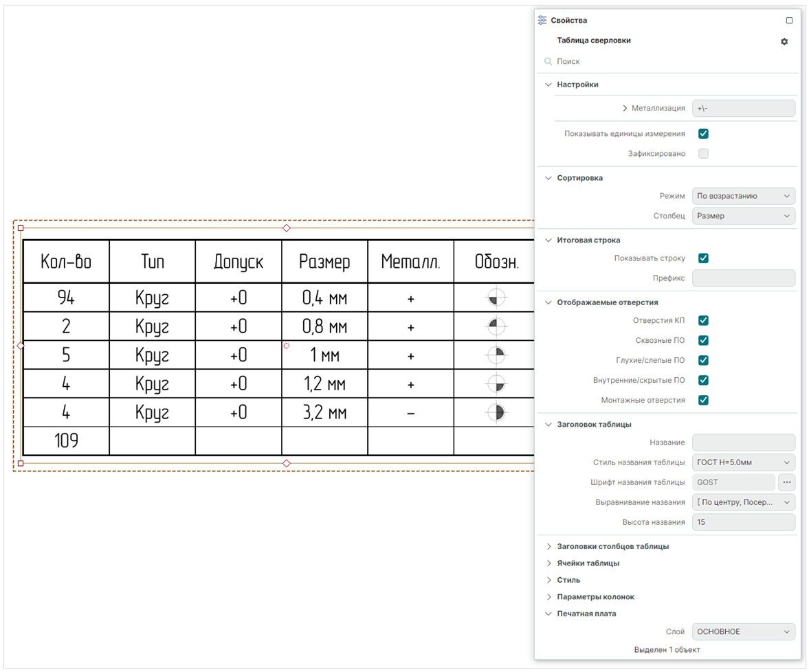
Task: Click the search magnifier icon beside Поиск
Action: coord(548,61)
